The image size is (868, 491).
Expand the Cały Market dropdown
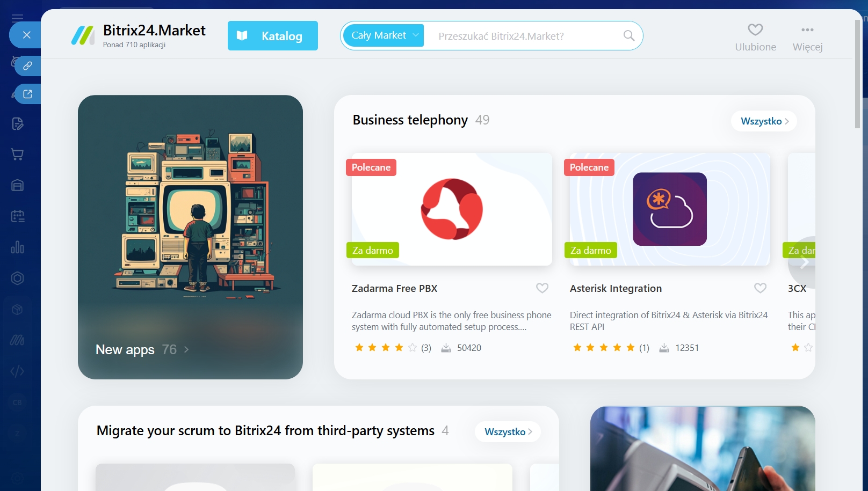(384, 35)
